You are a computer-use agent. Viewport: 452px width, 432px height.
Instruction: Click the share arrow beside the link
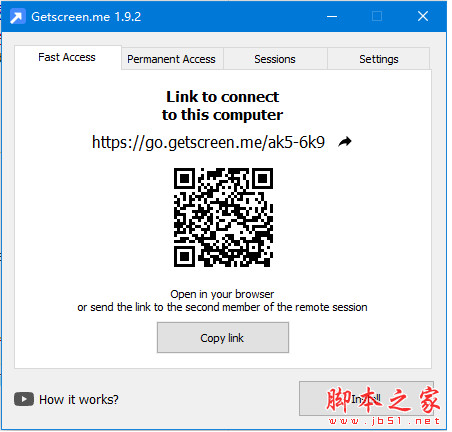(345, 142)
